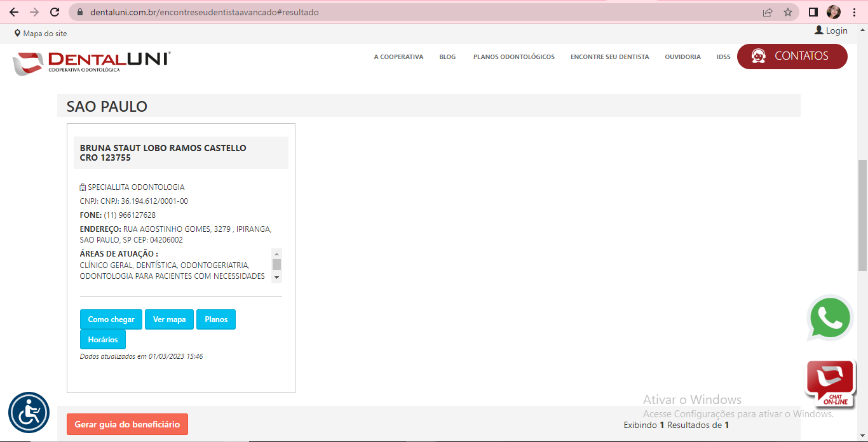Click the Exibindo 1 Resultados de 1 text

click(676, 425)
